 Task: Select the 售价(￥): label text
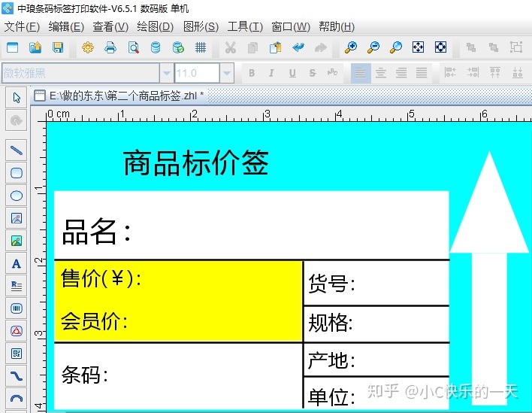101,278
